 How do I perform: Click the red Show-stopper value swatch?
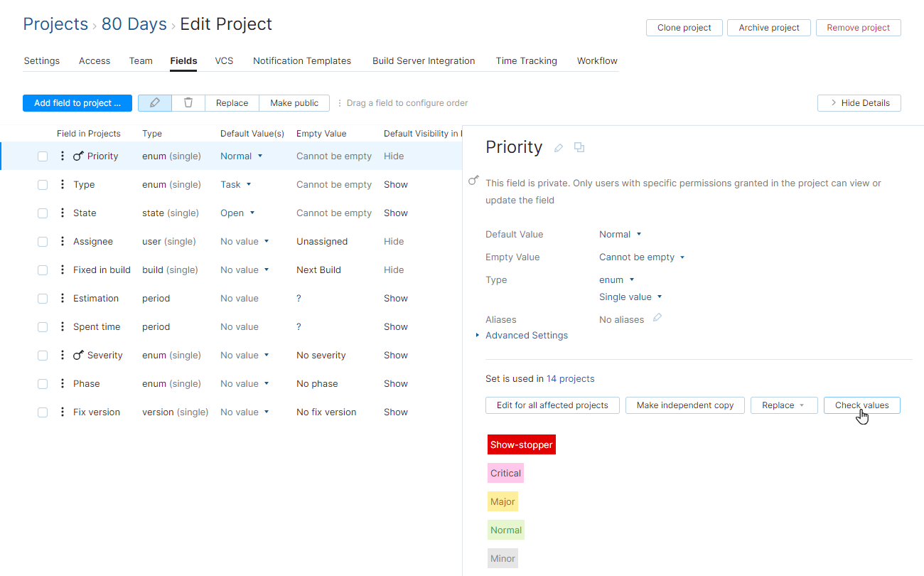(521, 444)
